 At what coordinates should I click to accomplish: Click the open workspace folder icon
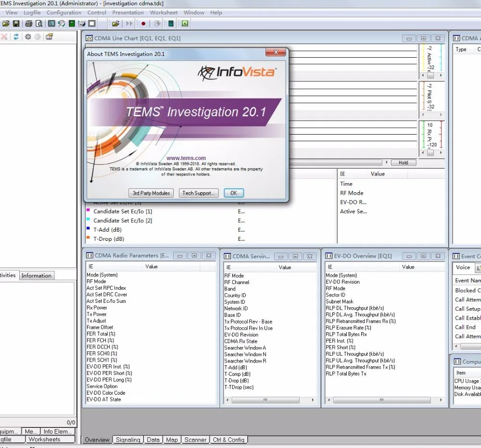[6, 24]
